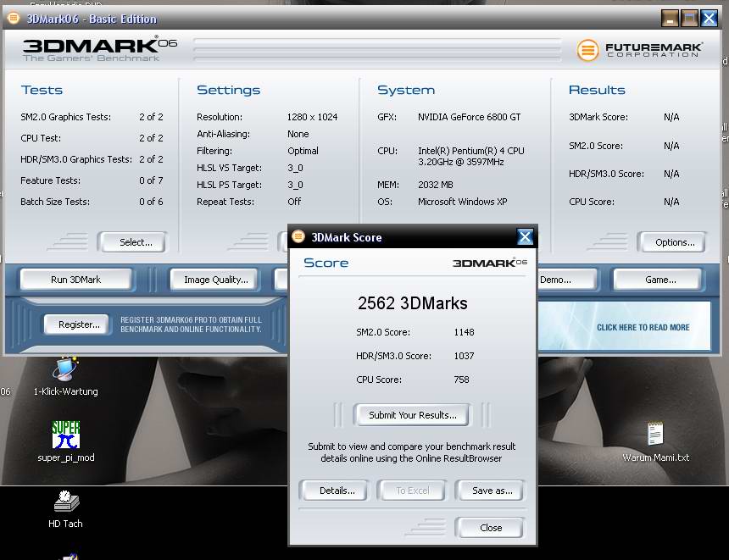Click the Feature Tests count 0 of 7
The height and width of the screenshot is (560, 729).
[x=151, y=180]
